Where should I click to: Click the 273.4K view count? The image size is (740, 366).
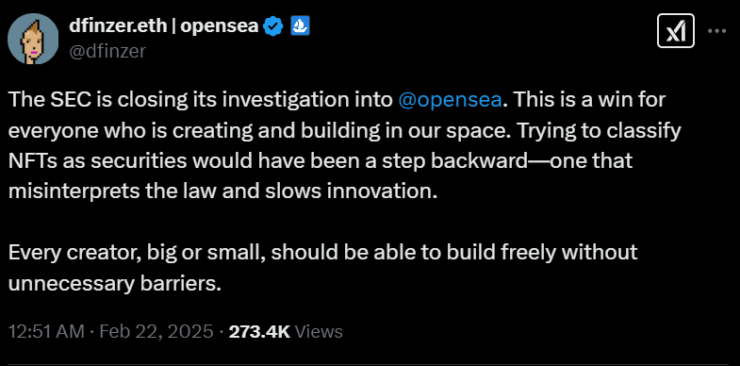[x=259, y=332]
